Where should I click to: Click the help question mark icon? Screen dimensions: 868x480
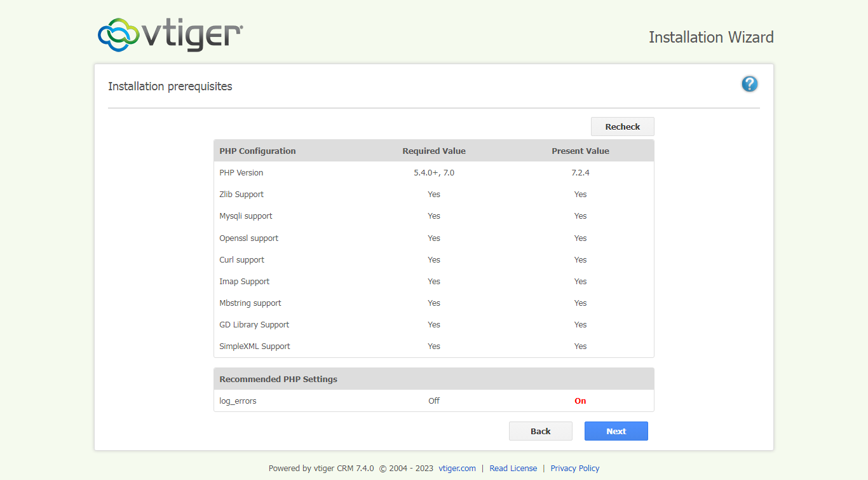coord(749,83)
